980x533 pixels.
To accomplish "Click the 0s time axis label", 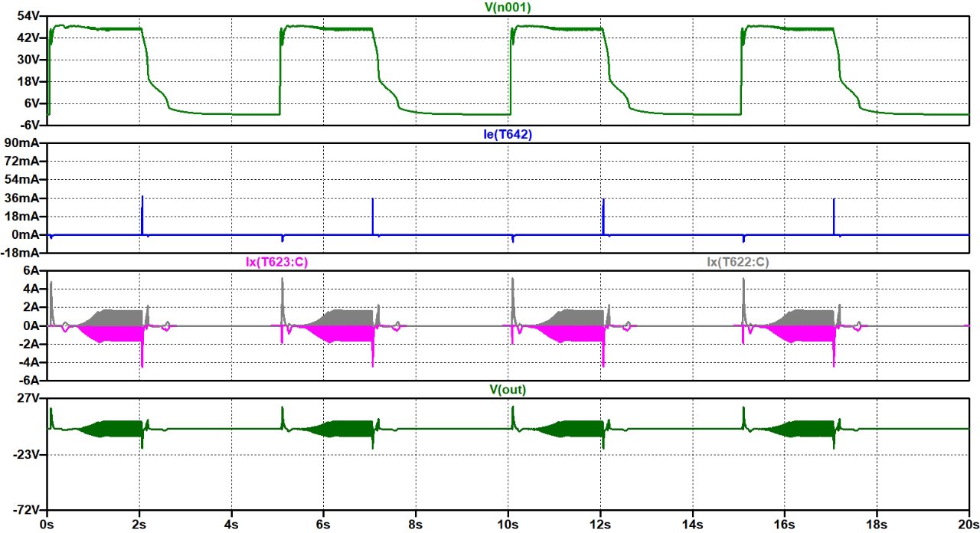I will [x=47, y=525].
